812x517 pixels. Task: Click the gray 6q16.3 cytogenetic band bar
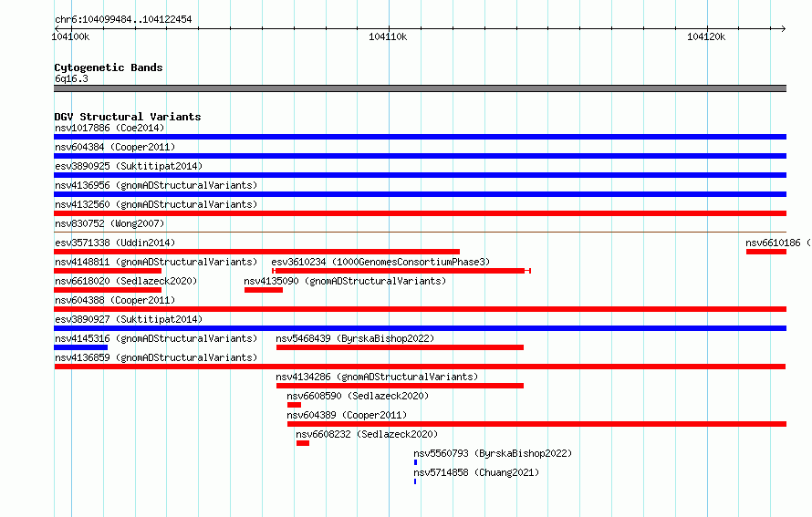tap(420, 88)
